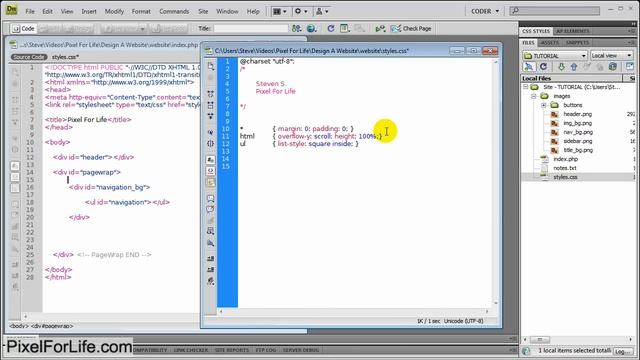640x360 pixels.
Task: Click the Connect to remote host icon
Action: click(x=529, y=67)
